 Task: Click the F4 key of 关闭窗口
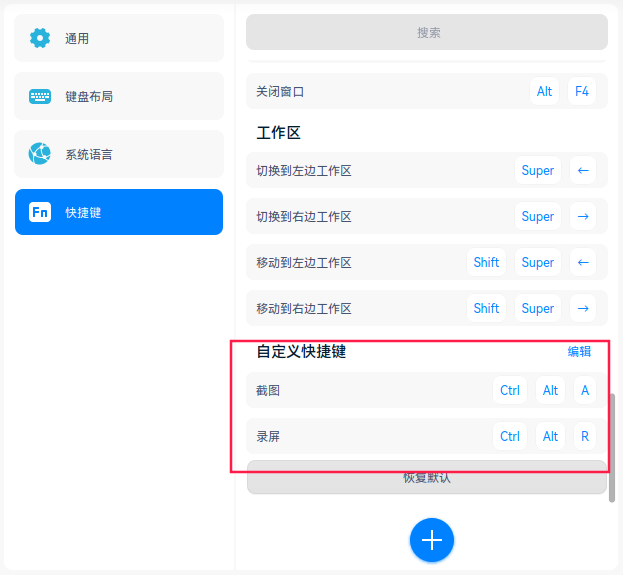582,91
